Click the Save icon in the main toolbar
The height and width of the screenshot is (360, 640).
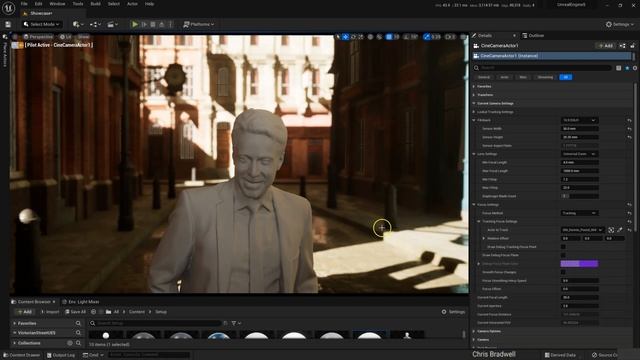(x=8, y=24)
